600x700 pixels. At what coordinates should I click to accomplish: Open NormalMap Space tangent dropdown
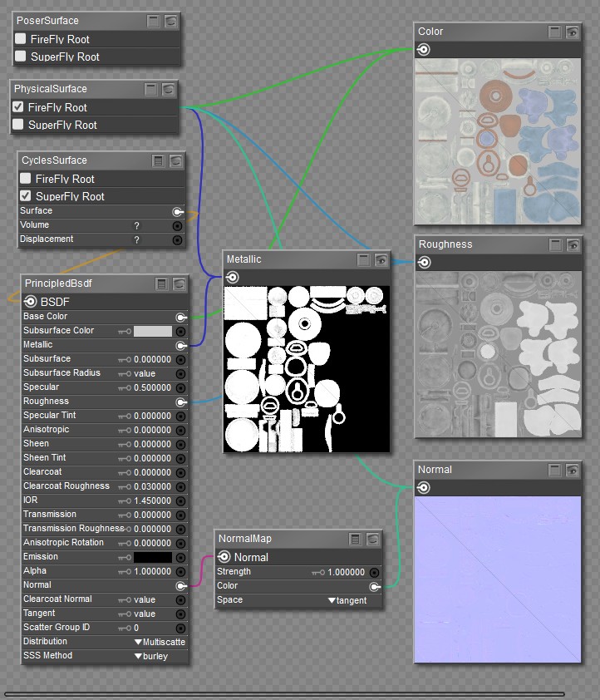click(x=347, y=600)
